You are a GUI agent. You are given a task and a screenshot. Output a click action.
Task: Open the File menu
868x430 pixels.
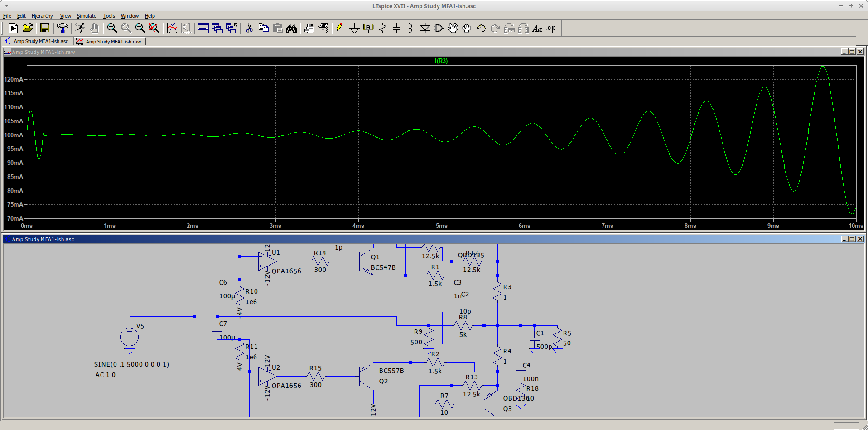pyautogui.click(x=7, y=16)
